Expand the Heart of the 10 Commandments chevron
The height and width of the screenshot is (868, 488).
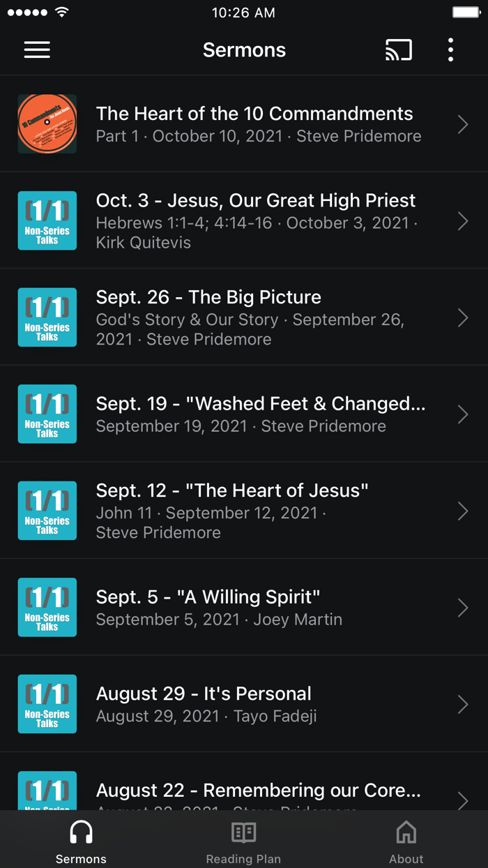click(x=463, y=124)
